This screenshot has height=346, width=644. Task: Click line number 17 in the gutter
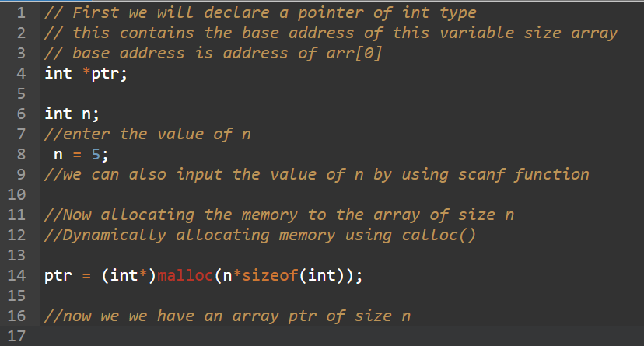click(16, 336)
